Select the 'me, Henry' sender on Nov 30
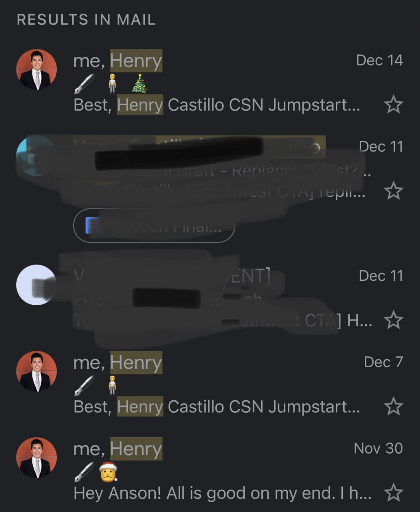This screenshot has width=420, height=512. point(118,449)
